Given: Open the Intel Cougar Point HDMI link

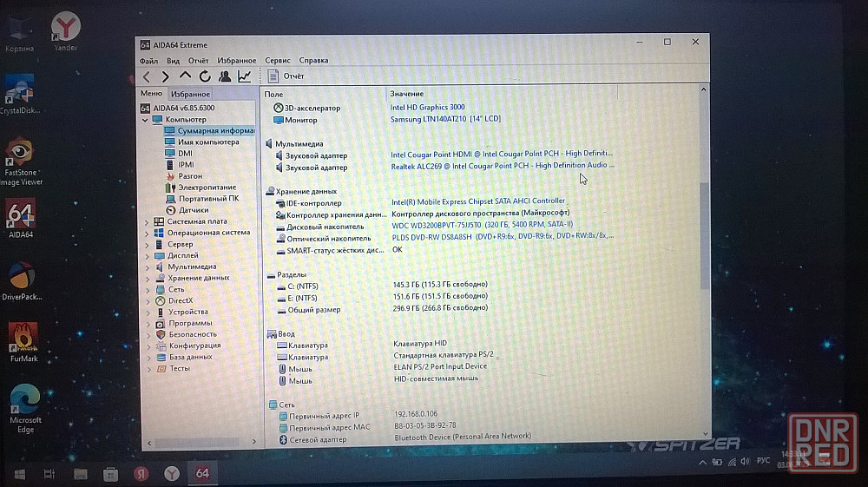Looking at the screenshot, I should click(502, 154).
